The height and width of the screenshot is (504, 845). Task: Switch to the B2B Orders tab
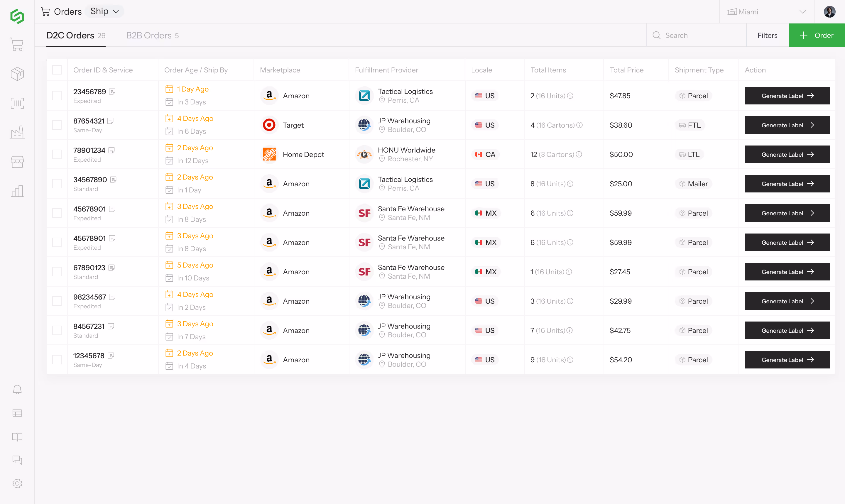coord(152,35)
